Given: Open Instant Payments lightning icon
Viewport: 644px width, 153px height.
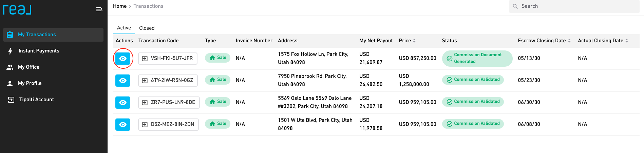Looking at the screenshot, I should click(x=11, y=51).
